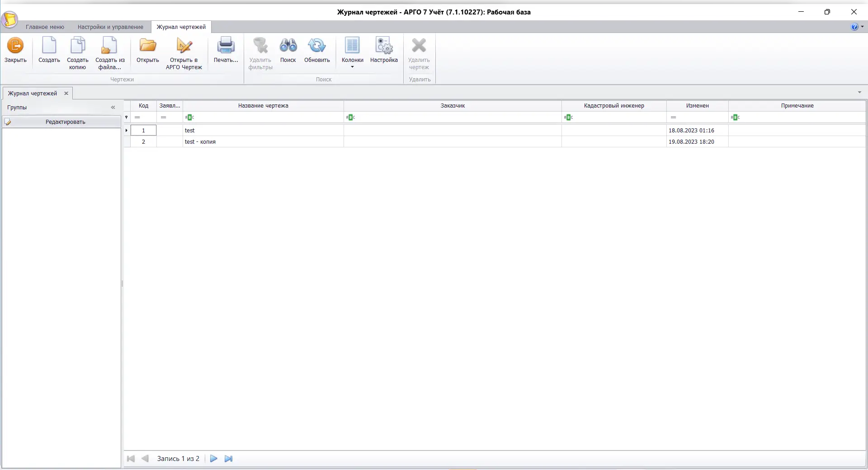Collapse the Группы panel with chevron
The height and width of the screenshot is (470, 868).
pos(113,108)
